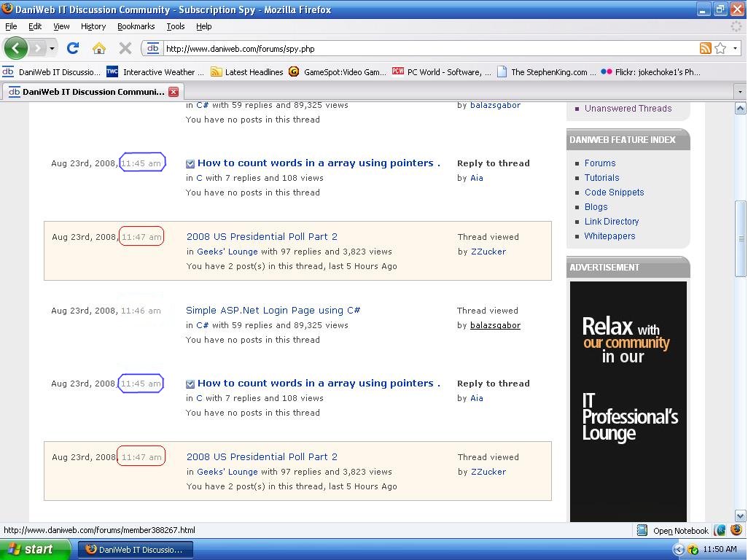Open the Windows start button
Image resolution: width=748 pixels, height=560 pixels.
pyautogui.click(x=35, y=550)
